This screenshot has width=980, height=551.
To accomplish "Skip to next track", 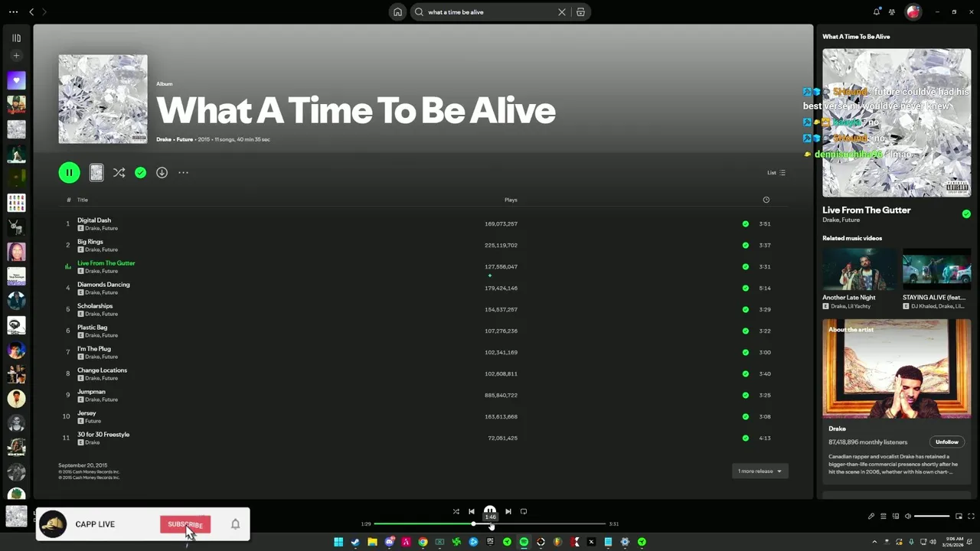I will pyautogui.click(x=508, y=511).
